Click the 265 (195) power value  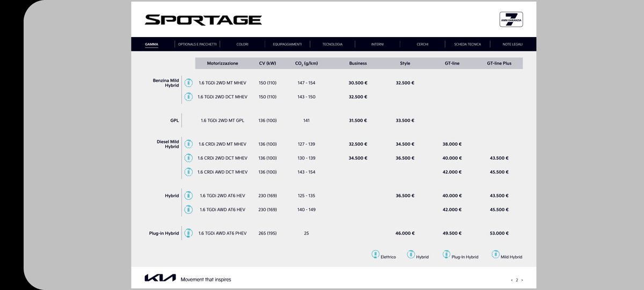[x=267, y=233]
